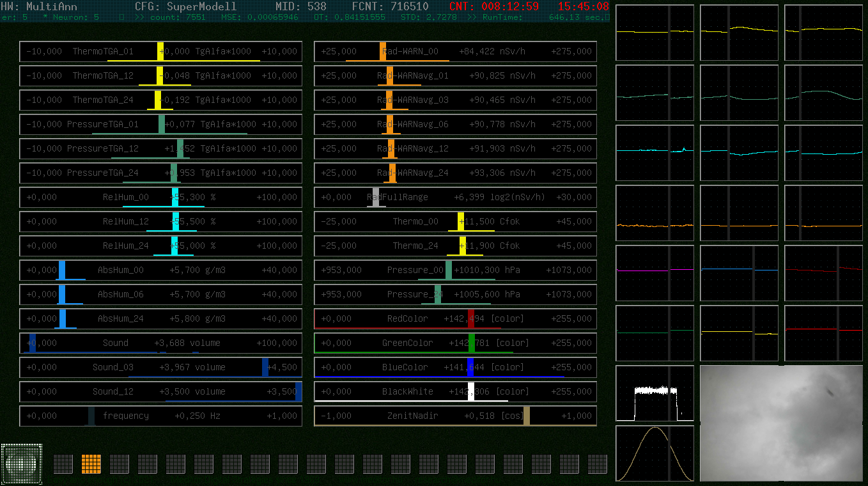Open the bright red line trend chart

coord(824,333)
